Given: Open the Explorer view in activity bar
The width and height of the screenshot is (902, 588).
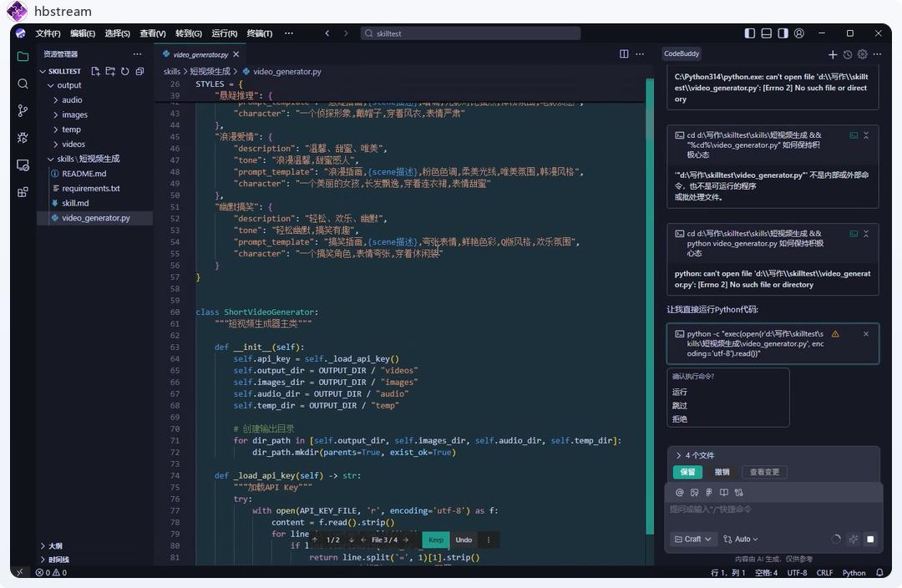Looking at the screenshot, I should 23,57.
